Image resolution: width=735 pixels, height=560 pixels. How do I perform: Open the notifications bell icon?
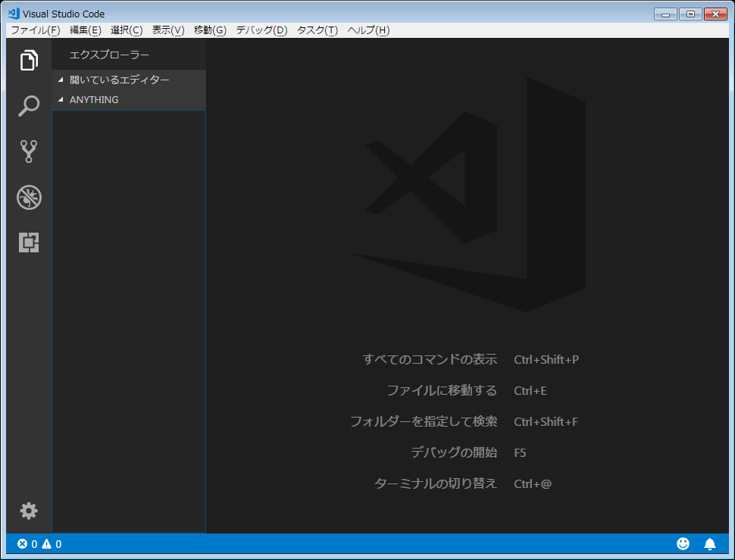click(709, 543)
